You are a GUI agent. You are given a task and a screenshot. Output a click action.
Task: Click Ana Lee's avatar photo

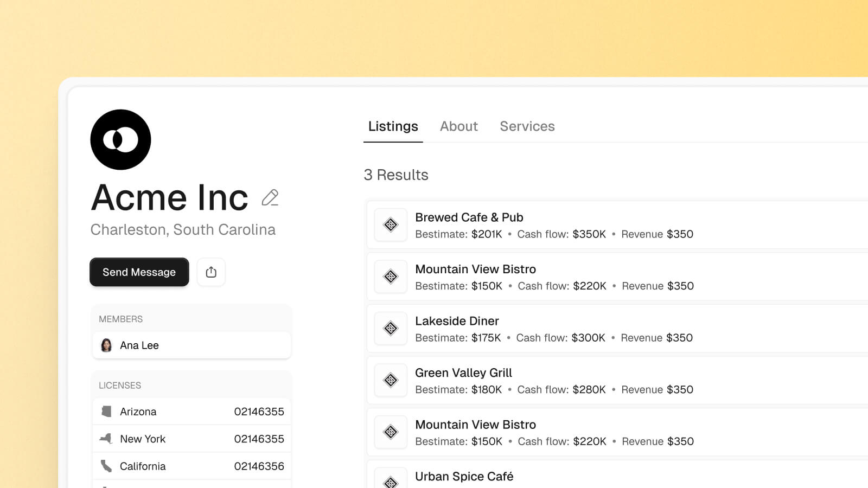(x=106, y=345)
